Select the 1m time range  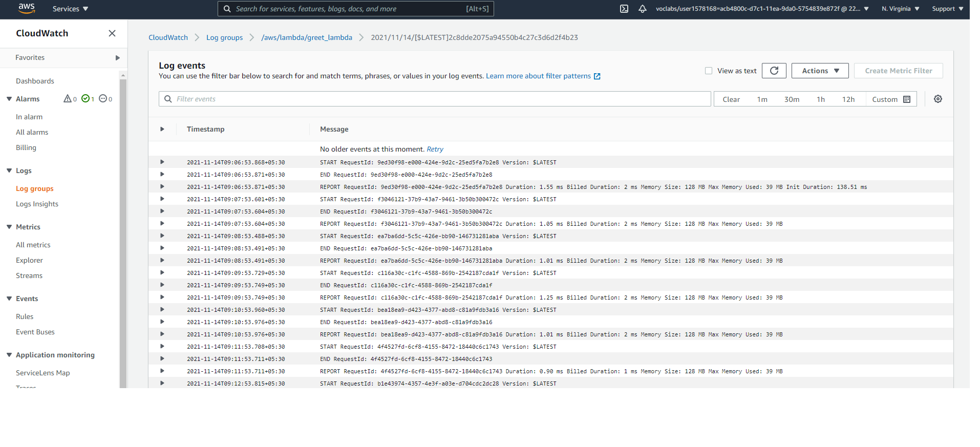pyautogui.click(x=762, y=99)
